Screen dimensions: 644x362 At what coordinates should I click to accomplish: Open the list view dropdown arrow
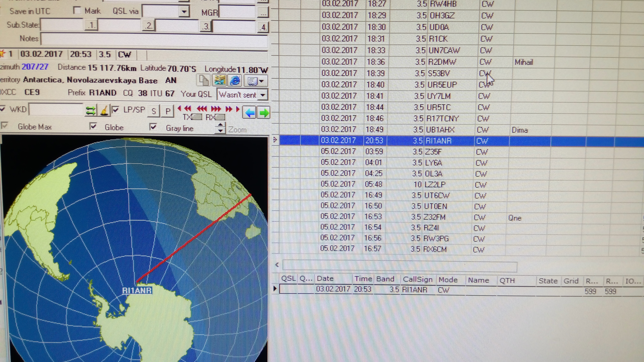261,81
